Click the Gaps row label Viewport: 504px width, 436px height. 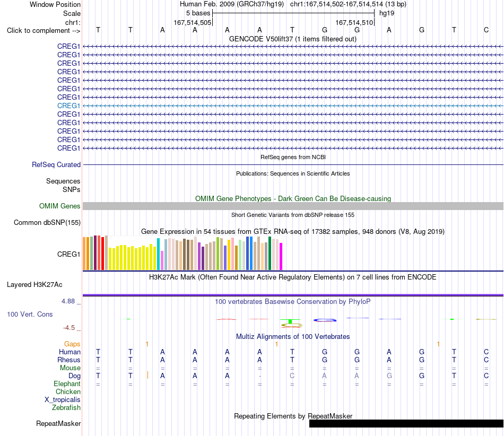pyautogui.click(x=72, y=344)
